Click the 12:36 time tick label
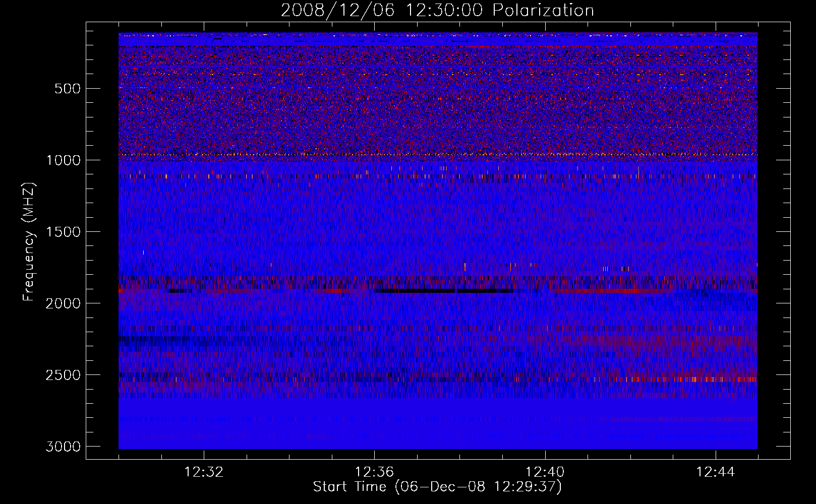Viewport: 816px width, 504px height. [x=375, y=472]
